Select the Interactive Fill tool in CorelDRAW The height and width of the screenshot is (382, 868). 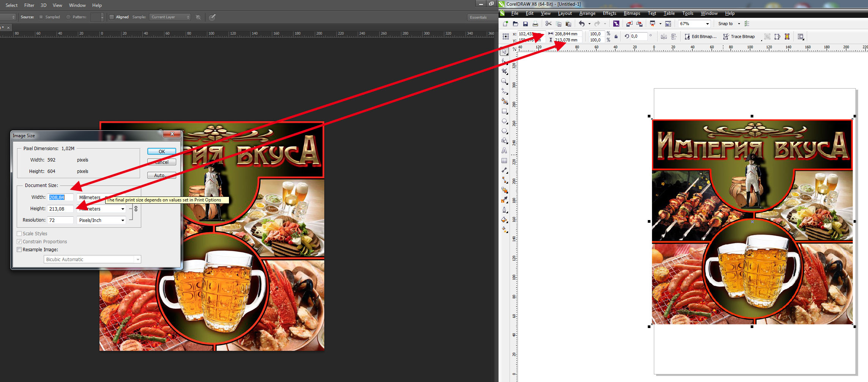point(504,230)
